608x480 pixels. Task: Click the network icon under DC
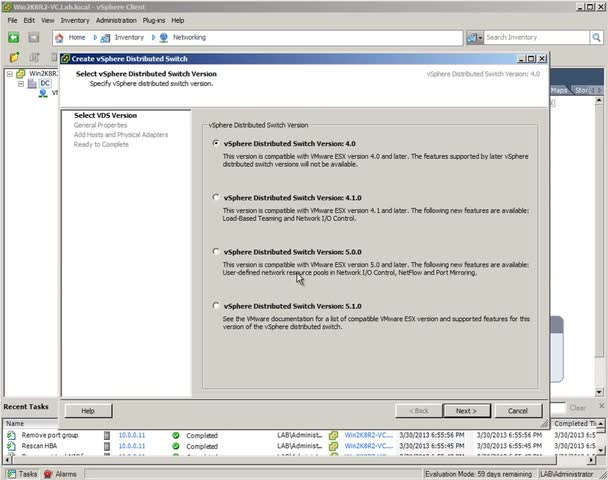pos(43,93)
